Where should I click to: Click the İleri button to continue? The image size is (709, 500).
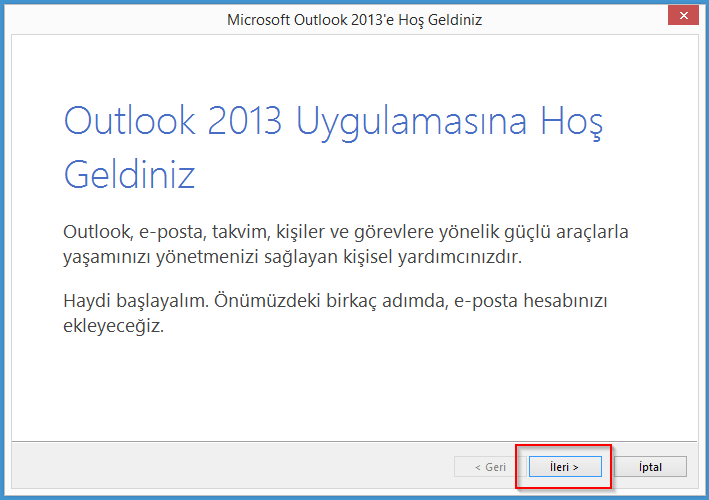point(565,467)
